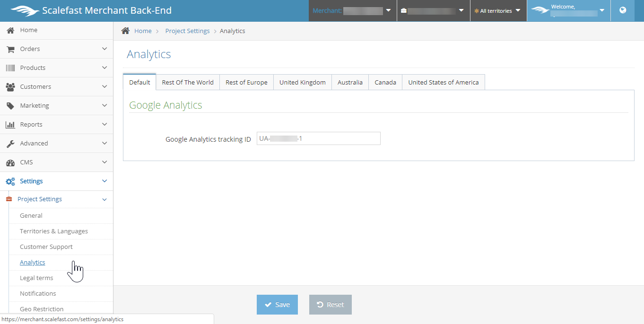Click the Reports bar chart icon
The width and height of the screenshot is (644, 324).
tap(10, 125)
